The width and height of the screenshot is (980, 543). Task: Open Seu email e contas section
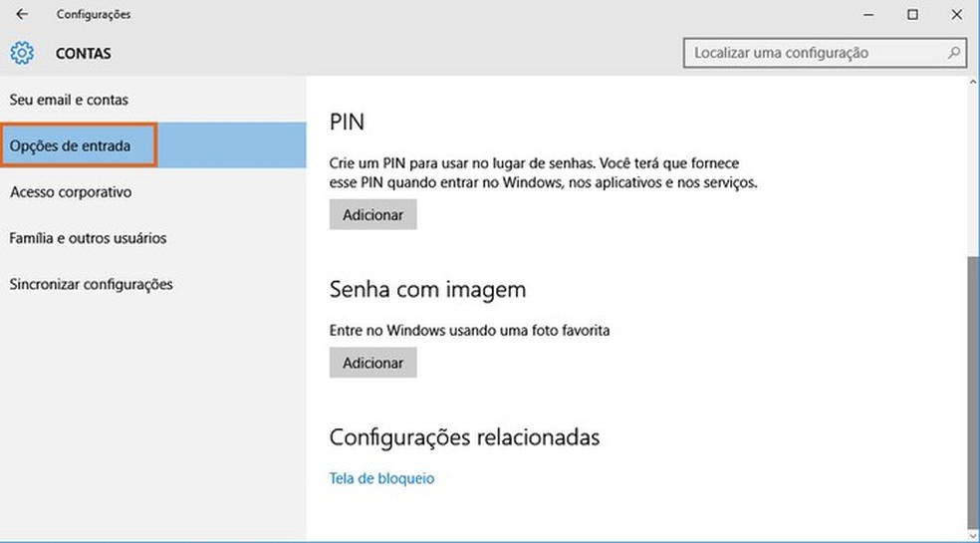(69, 100)
